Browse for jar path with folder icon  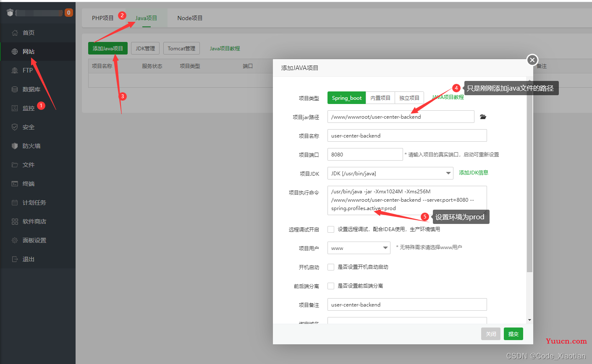tap(483, 117)
